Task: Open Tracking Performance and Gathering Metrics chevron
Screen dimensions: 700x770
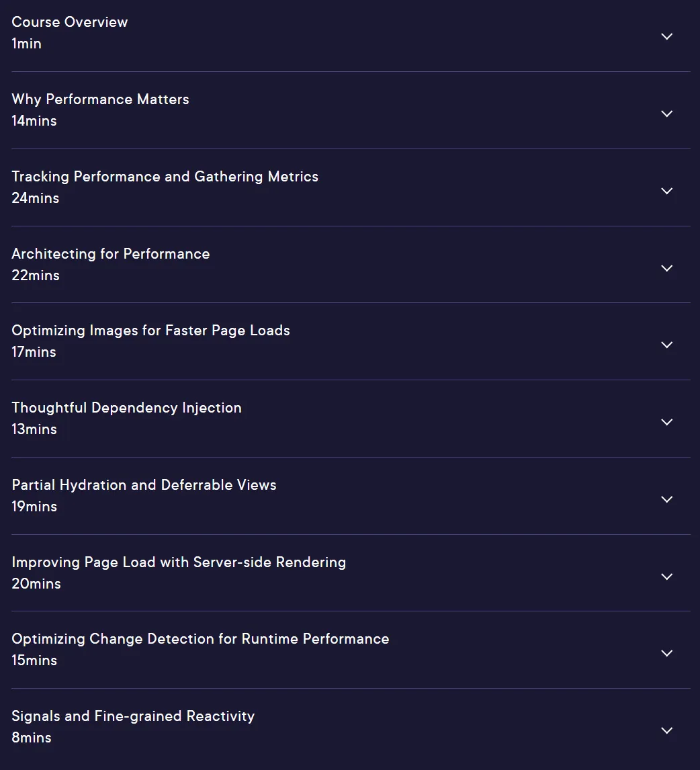Action: 666,191
